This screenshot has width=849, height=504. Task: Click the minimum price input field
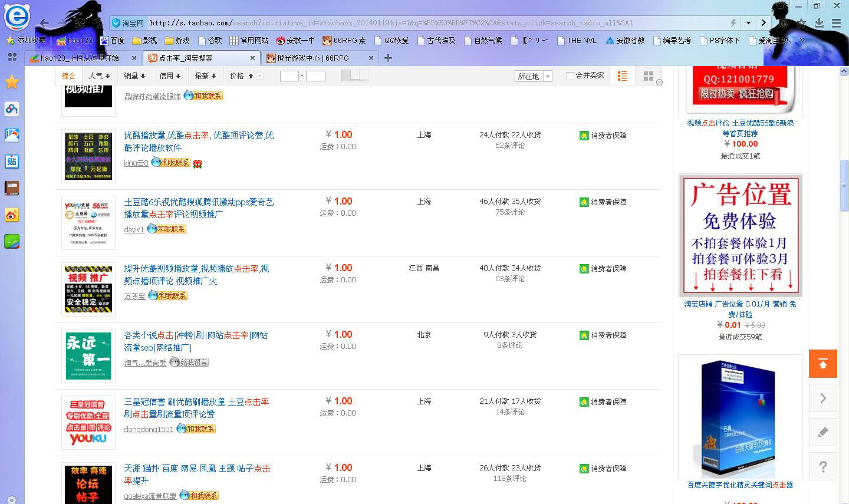coord(289,76)
